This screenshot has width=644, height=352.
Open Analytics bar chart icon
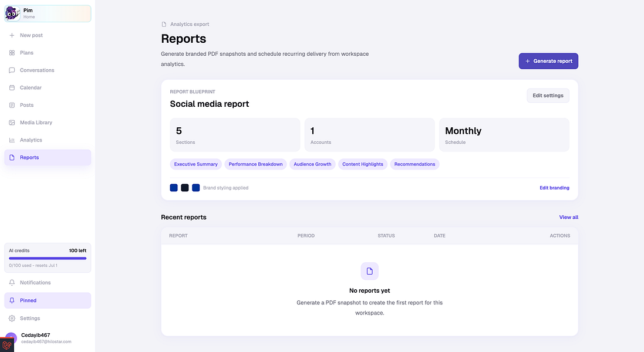tap(12, 140)
